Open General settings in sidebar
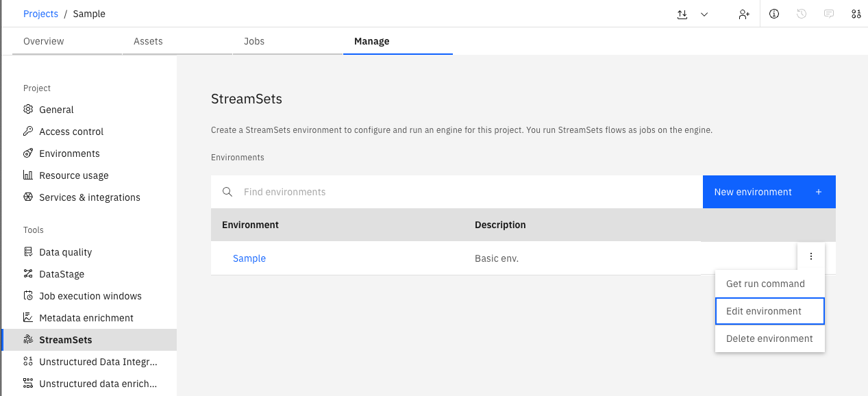This screenshot has width=868, height=396. pyautogui.click(x=89, y=110)
